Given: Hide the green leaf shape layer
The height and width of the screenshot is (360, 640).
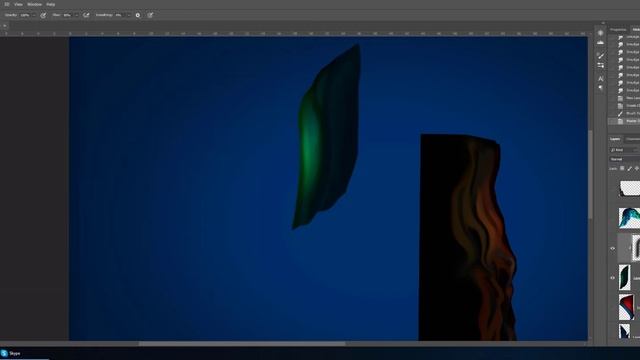Looking at the screenshot, I should [x=613, y=278].
